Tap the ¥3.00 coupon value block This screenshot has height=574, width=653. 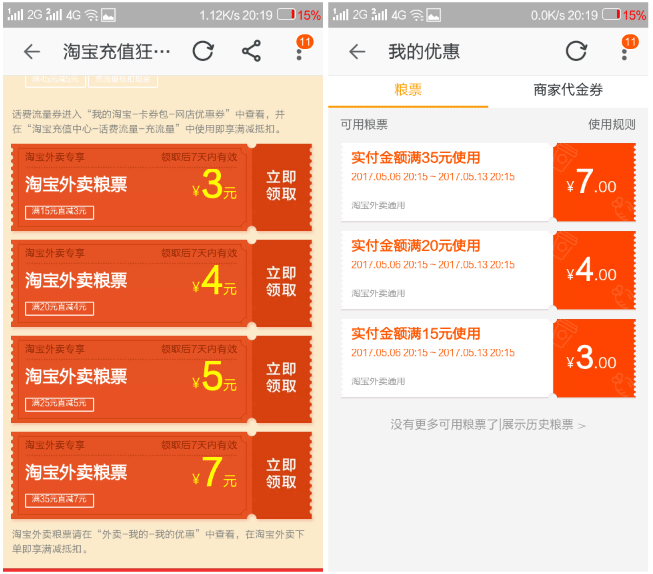pos(594,358)
